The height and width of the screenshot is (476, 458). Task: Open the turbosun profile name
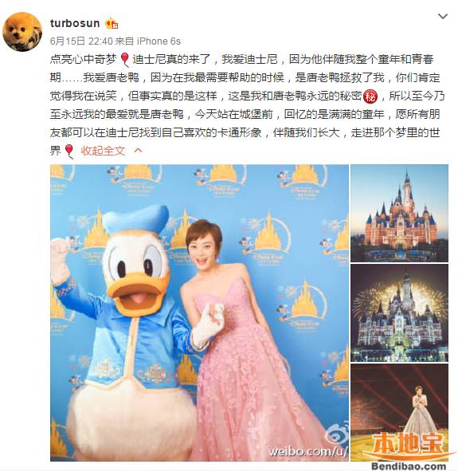coord(75,23)
